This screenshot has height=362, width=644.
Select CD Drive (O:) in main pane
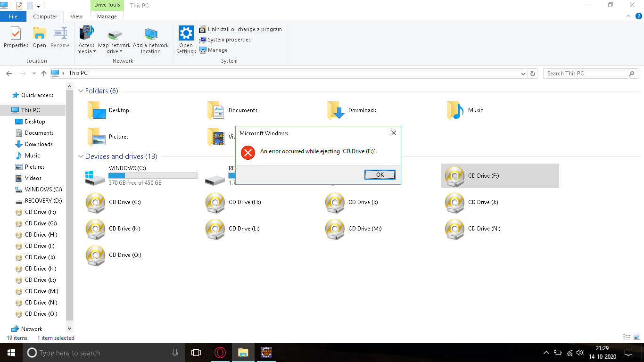pyautogui.click(x=114, y=255)
